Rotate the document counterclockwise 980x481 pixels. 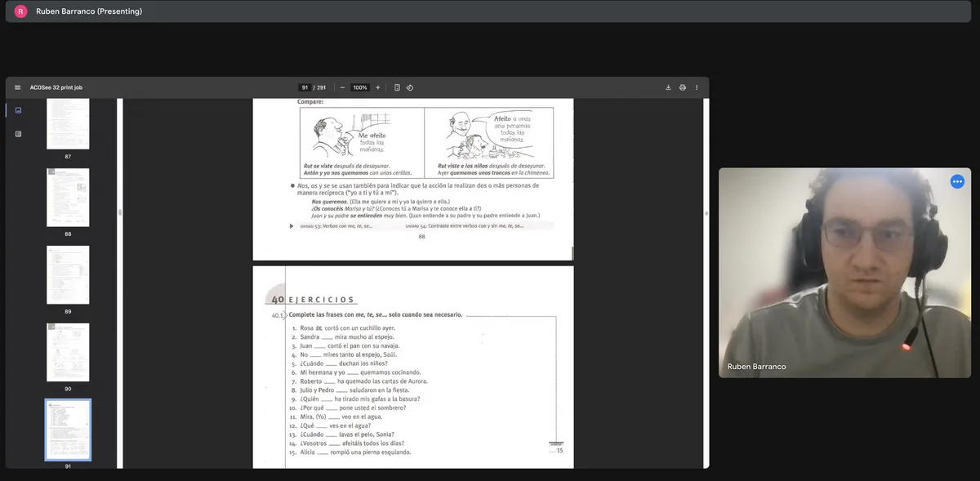tap(410, 87)
